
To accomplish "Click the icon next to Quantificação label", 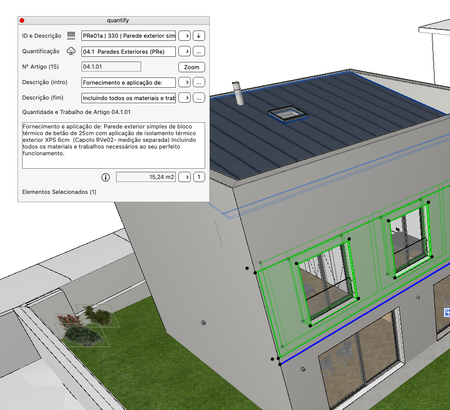I will pos(71,51).
